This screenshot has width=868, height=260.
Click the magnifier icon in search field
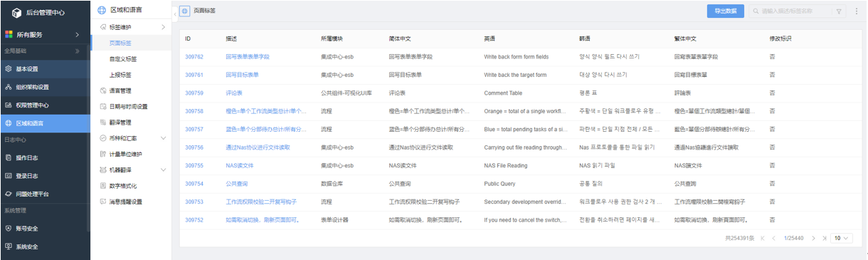756,11
